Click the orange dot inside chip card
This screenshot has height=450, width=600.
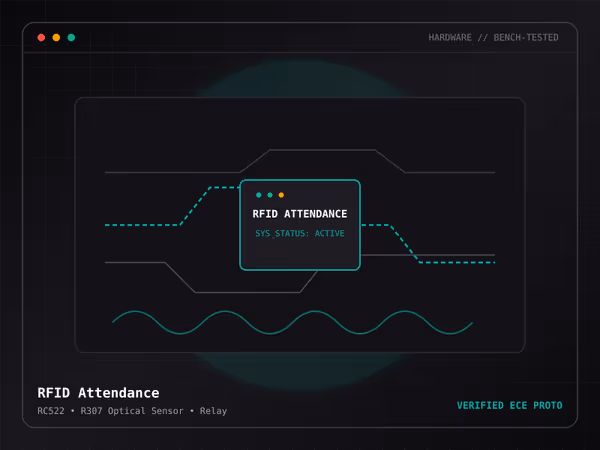point(281,195)
